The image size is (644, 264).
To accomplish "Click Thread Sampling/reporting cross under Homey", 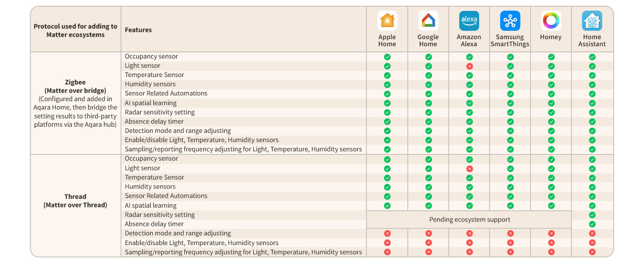I will tap(551, 252).
